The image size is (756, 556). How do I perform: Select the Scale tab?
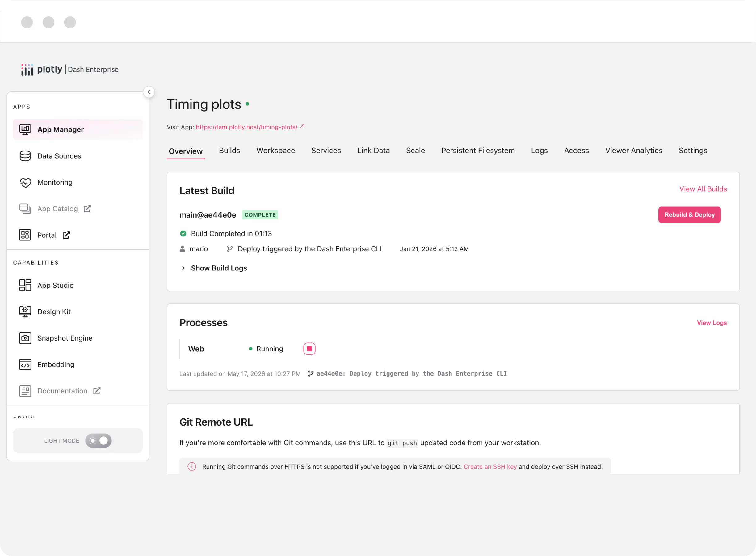point(415,151)
